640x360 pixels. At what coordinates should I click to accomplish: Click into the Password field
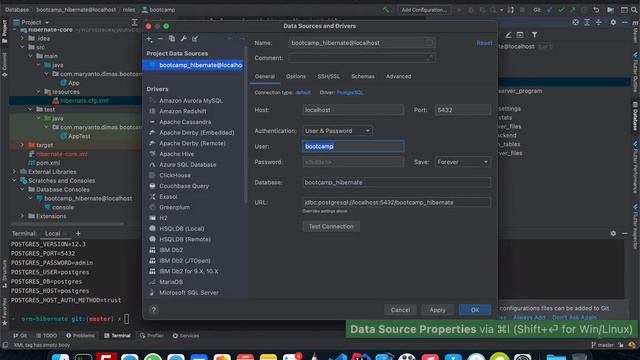(353, 162)
